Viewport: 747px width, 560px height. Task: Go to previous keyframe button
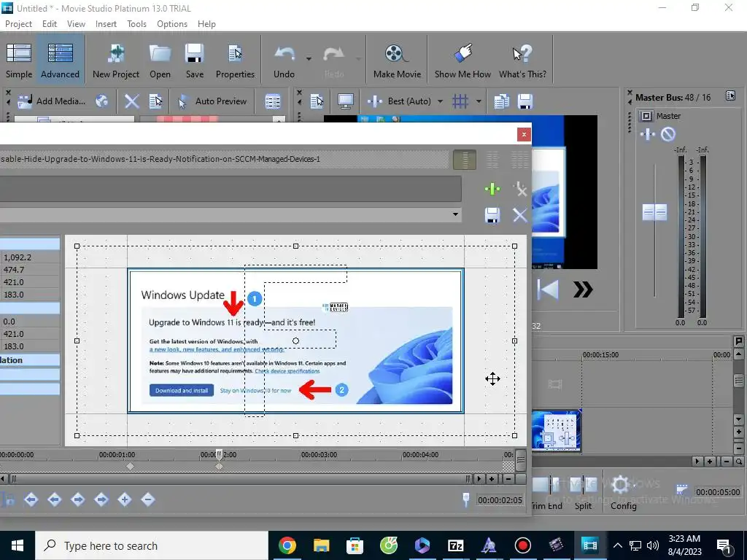[x=54, y=499]
